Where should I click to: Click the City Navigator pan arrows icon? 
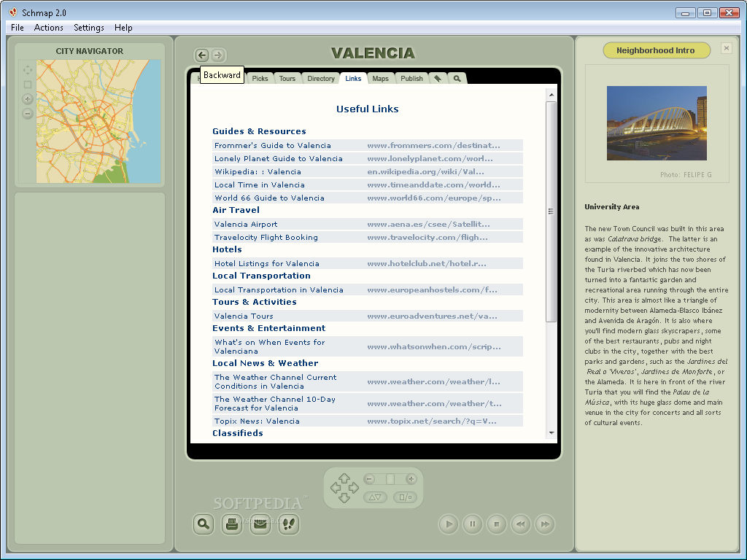point(28,70)
